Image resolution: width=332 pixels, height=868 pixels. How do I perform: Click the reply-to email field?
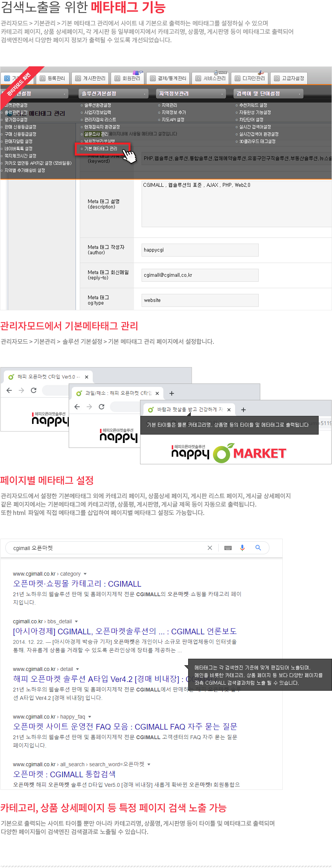tap(200, 275)
